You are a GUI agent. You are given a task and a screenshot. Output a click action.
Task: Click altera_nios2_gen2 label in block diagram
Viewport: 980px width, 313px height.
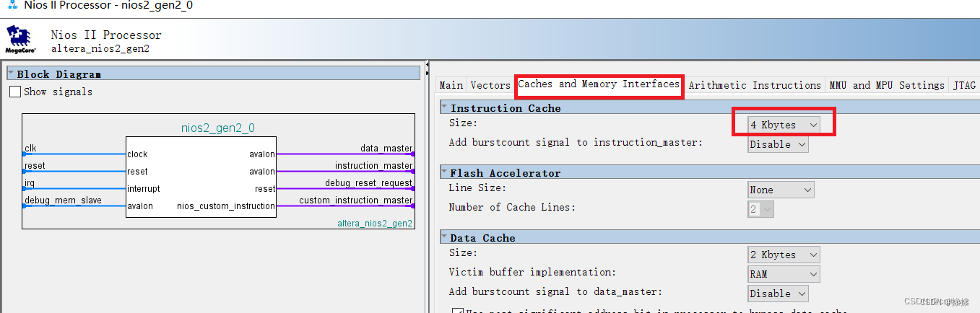tap(376, 224)
